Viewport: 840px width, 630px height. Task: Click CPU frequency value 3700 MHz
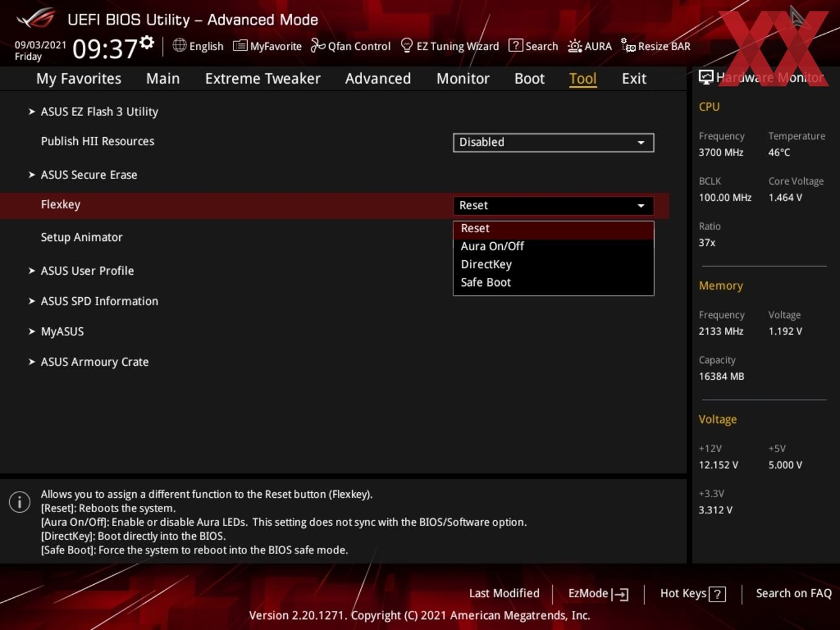tap(721, 153)
